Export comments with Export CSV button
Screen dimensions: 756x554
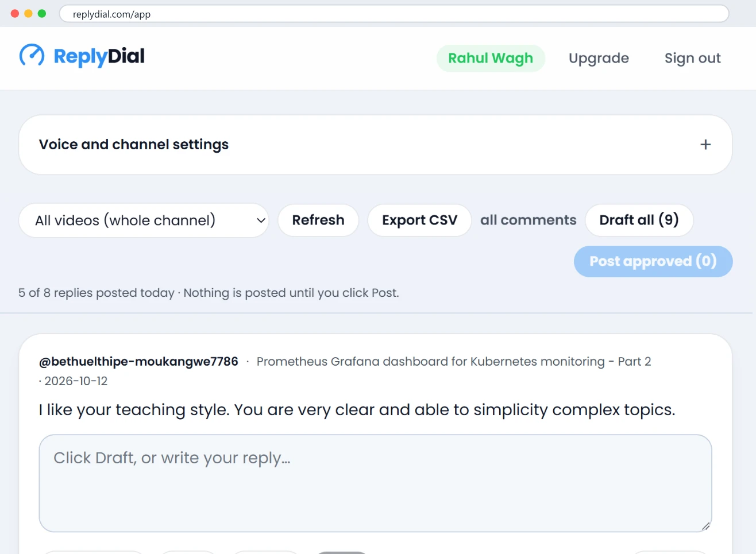pos(419,220)
